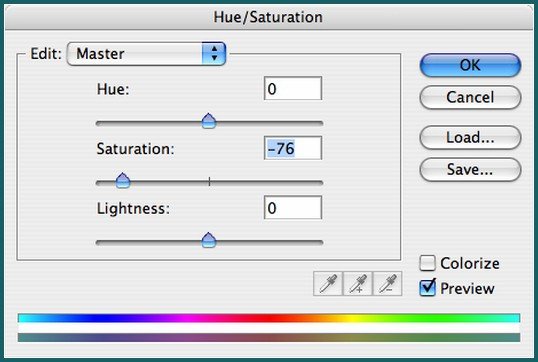
Task: Click OK to apply changes
Action: (x=470, y=65)
